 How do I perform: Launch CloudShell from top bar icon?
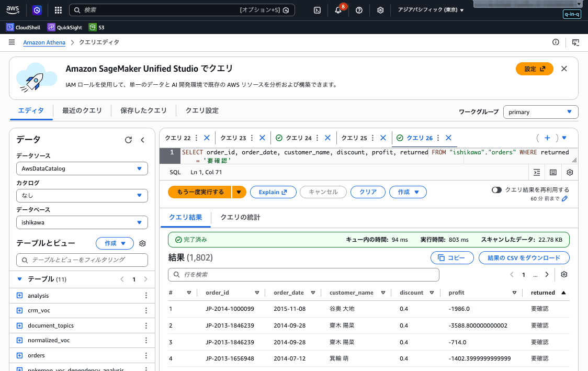pyautogui.click(x=317, y=10)
